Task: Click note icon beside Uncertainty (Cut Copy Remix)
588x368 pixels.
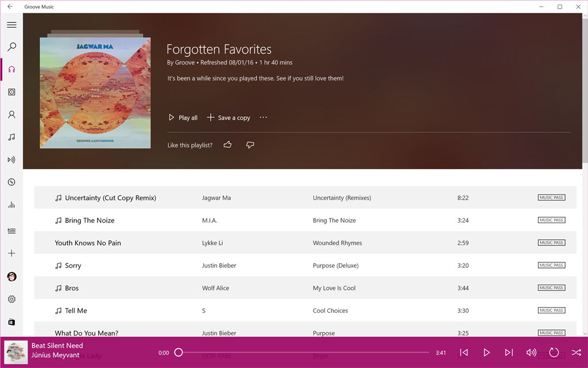Action: click(58, 198)
